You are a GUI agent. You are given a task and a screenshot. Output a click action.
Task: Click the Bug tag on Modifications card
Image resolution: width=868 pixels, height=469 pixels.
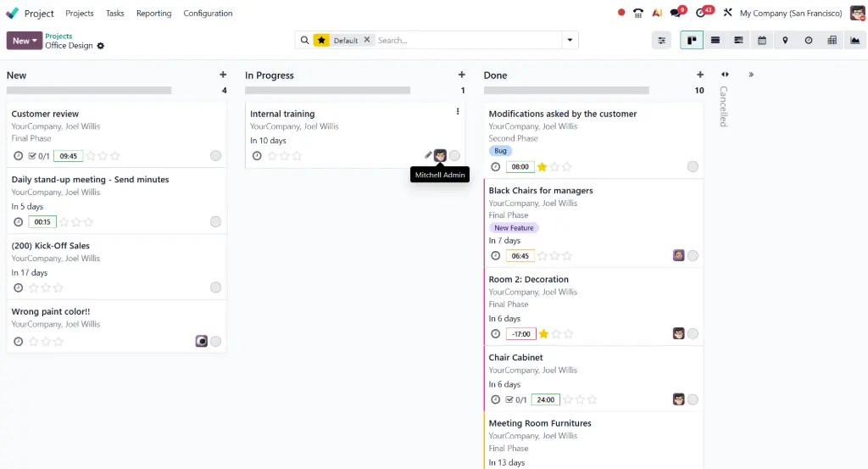point(500,151)
